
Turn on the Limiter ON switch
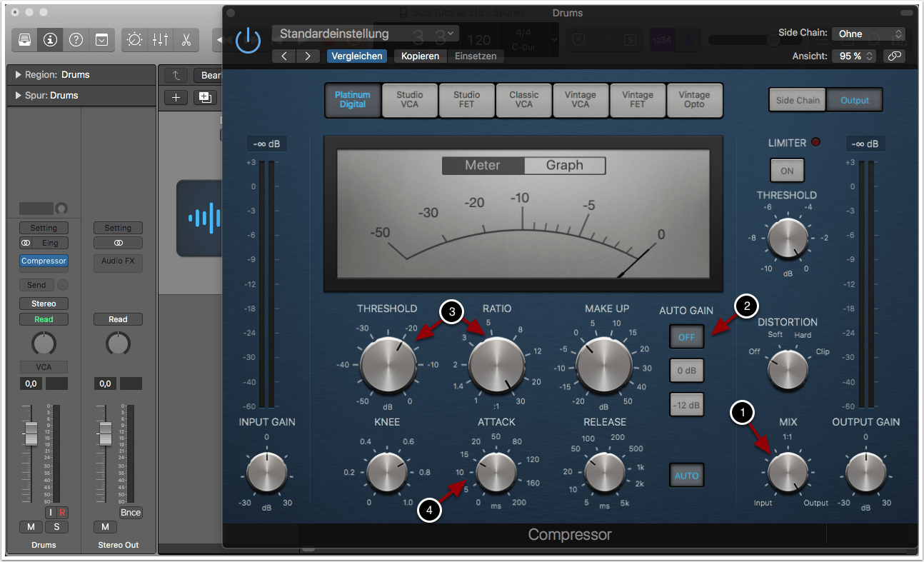click(x=787, y=171)
